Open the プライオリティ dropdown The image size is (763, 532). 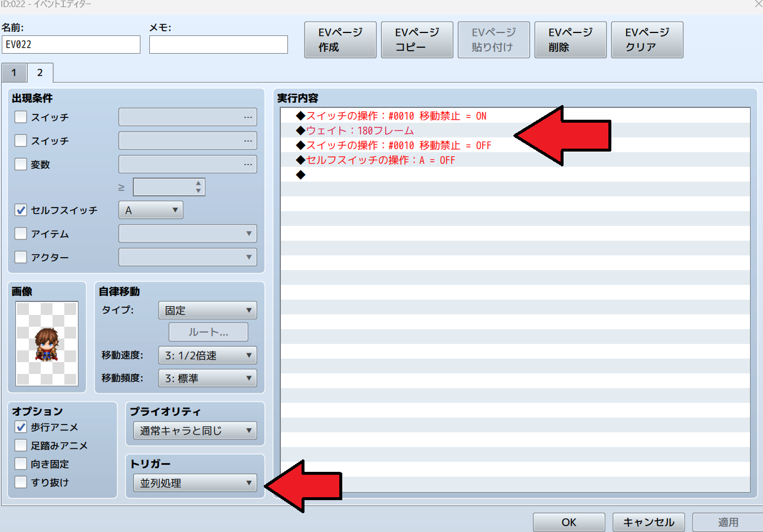[x=195, y=431]
